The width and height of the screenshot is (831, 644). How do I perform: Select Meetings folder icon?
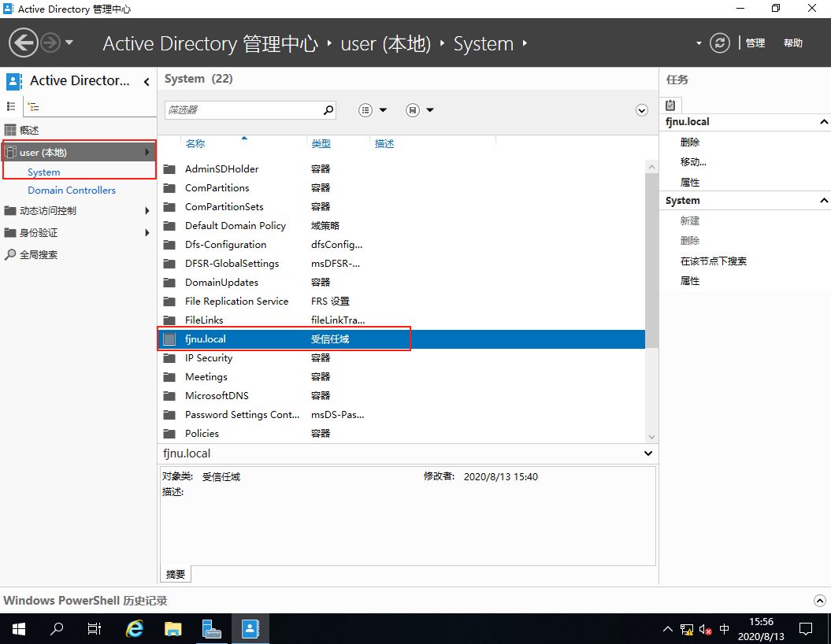point(169,376)
